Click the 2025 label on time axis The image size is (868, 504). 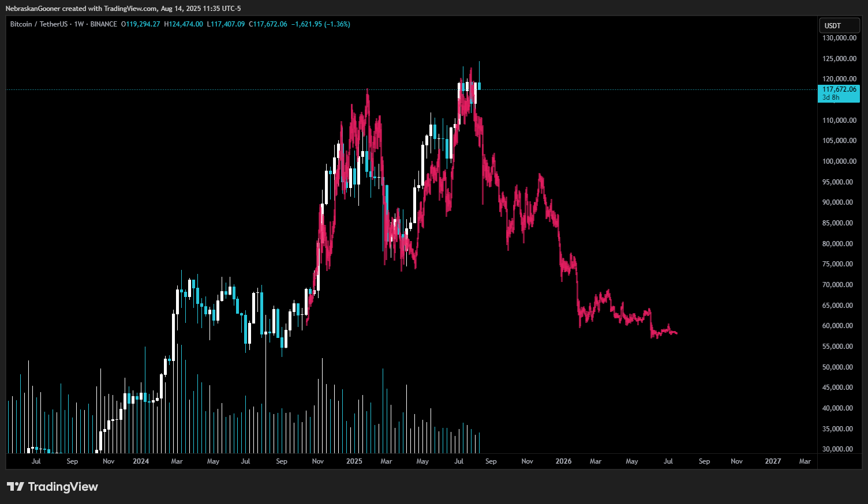[x=354, y=461]
